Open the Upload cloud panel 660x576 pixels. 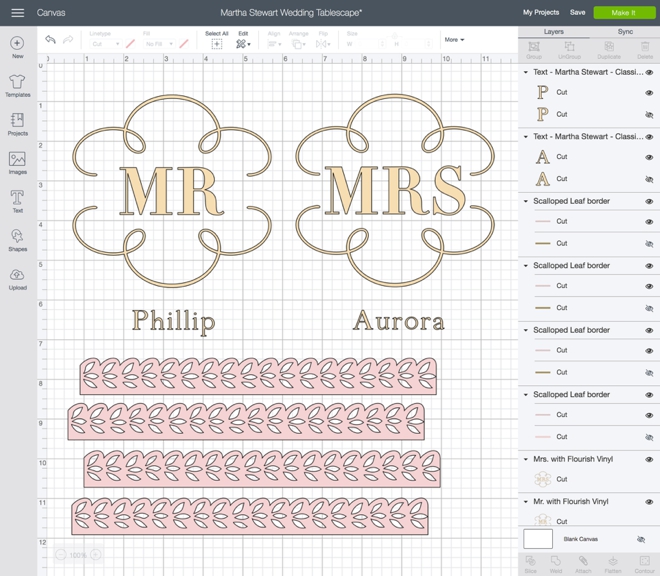[x=17, y=279]
